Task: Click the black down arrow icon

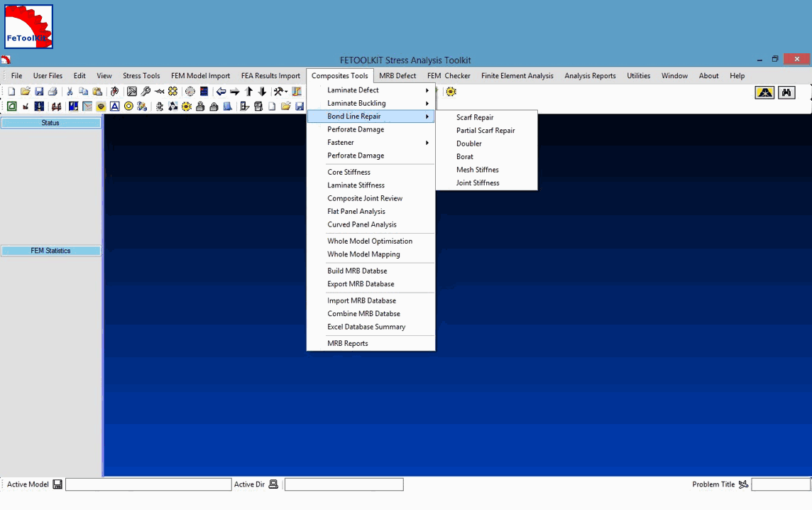Action: click(263, 92)
